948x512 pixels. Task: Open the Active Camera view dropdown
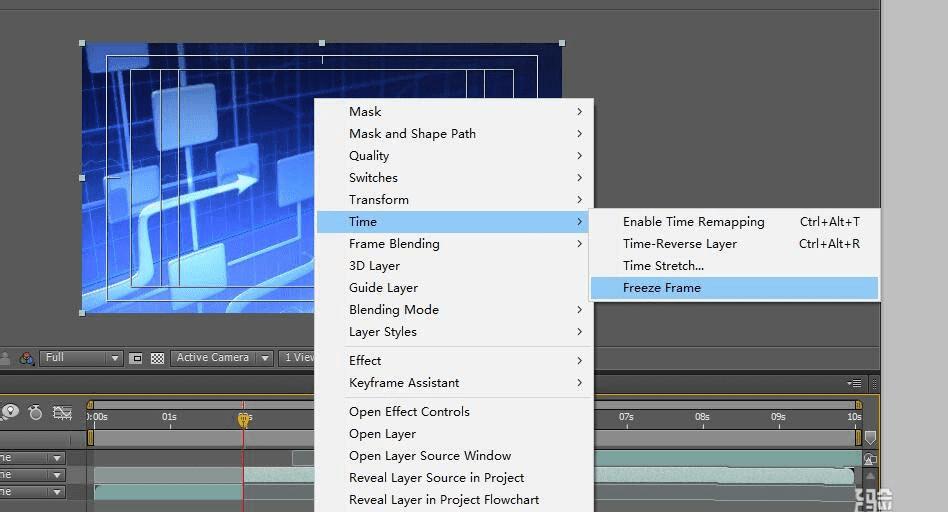point(222,358)
